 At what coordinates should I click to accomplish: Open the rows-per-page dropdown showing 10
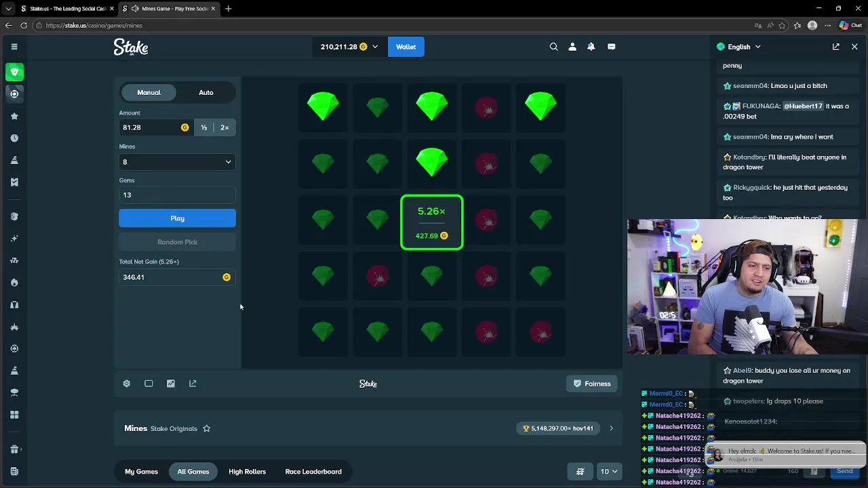coord(608,472)
